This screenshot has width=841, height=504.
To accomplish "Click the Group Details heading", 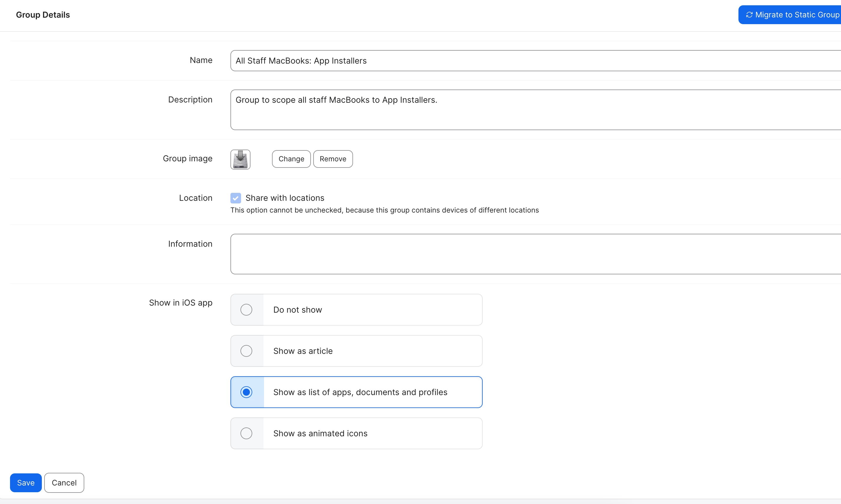I will [x=43, y=15].
